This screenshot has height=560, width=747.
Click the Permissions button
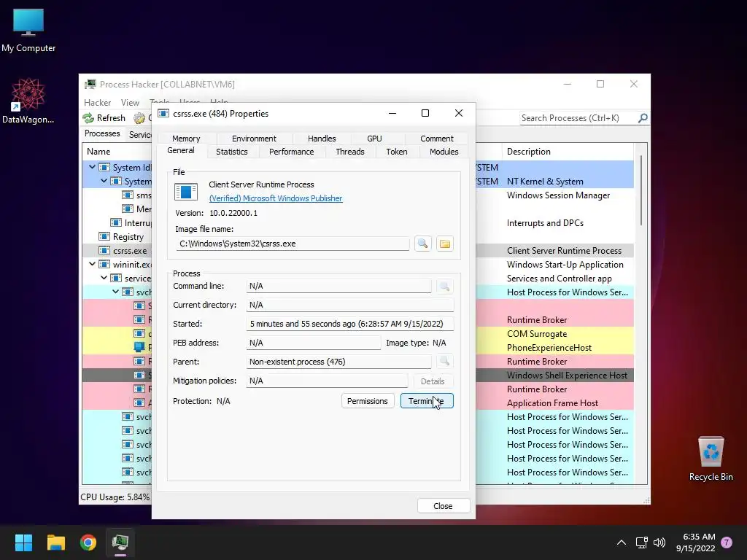368,401
